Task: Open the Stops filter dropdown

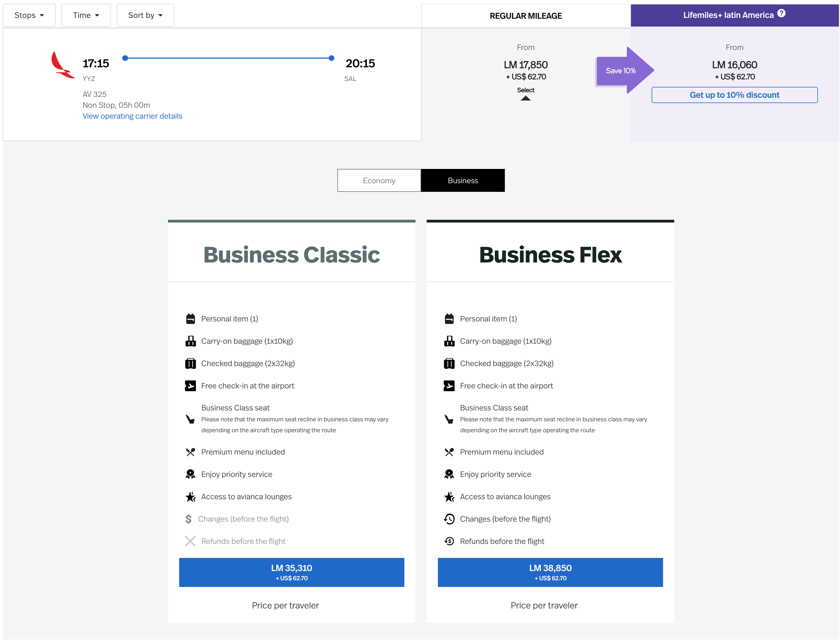Action: click(29, 15)
